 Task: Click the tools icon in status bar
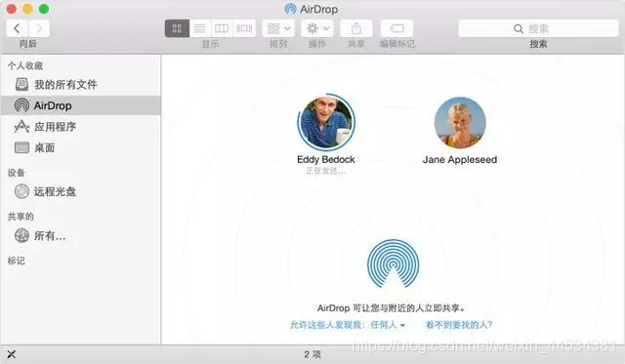point(12,354)
